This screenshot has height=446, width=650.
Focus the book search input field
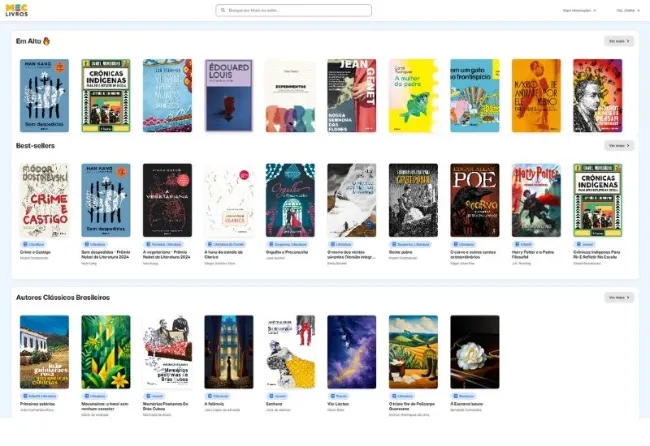pyautogui.click(x=295, y=10)
